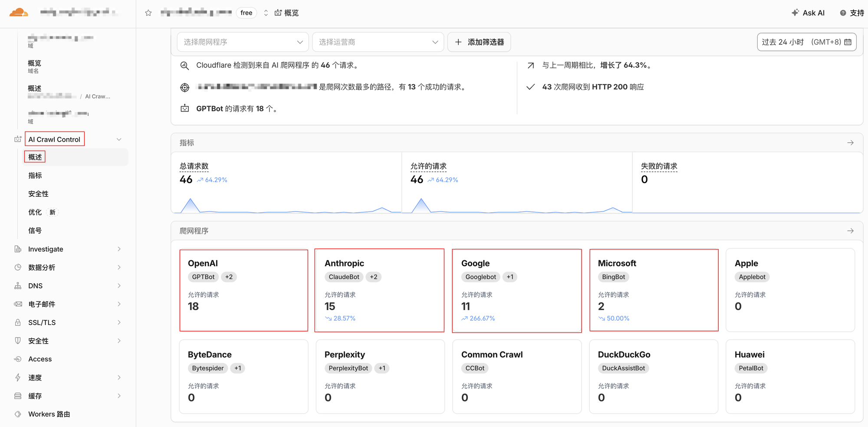Viewport: 868px width, 427px height.
Task: Open the DuckDuckGo crawler card
Action: click(654, 377)
